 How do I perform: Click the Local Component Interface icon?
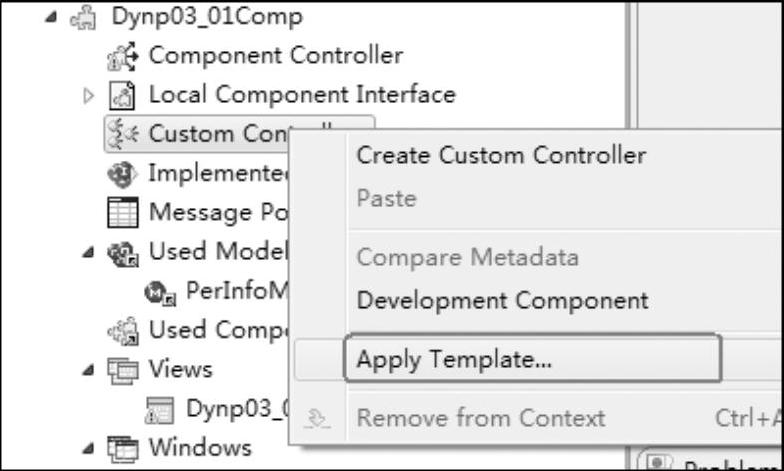pyautogui.click(x=122, y=95)
